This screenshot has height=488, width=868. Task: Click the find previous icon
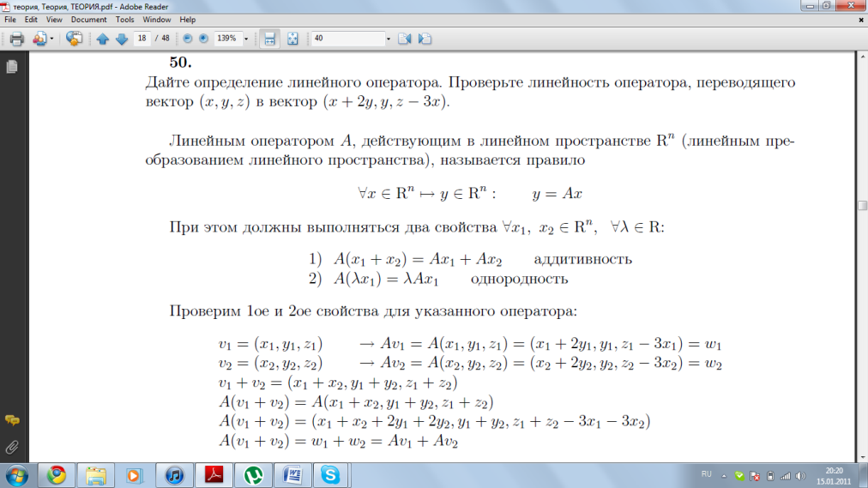405,39
